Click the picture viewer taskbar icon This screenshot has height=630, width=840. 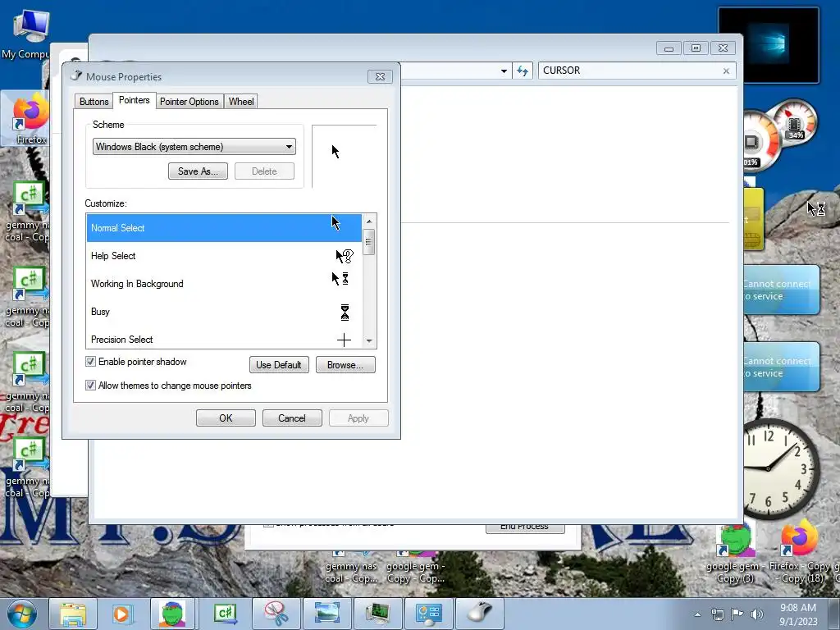point(326,614)
